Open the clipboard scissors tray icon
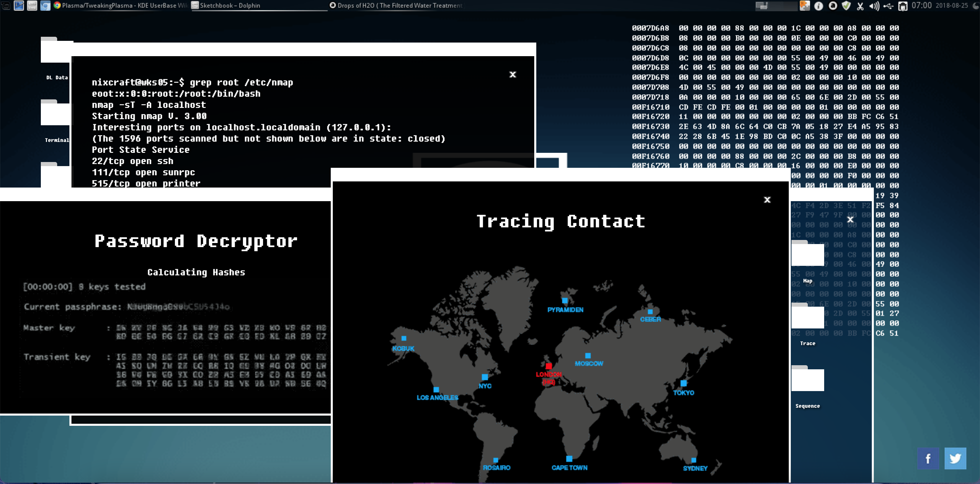The image size is (980, 484). pyautogui.click(x=860, y=6)
